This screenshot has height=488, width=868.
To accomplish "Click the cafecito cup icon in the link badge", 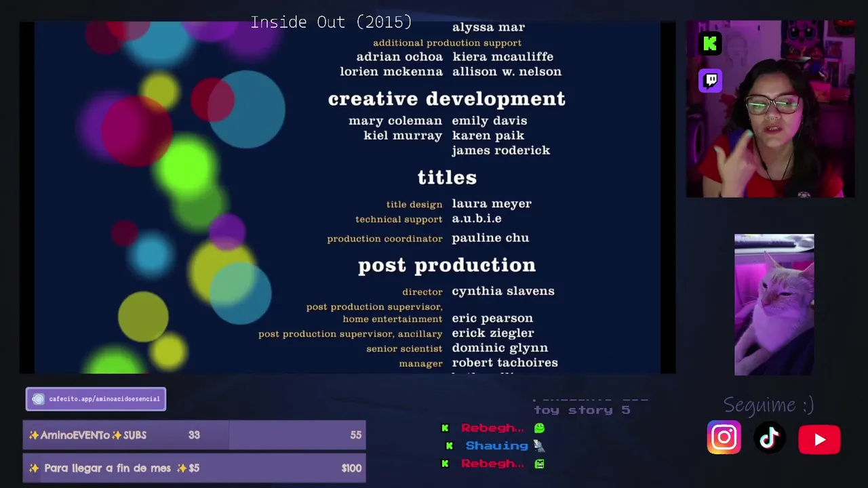I will click(38, 399).
